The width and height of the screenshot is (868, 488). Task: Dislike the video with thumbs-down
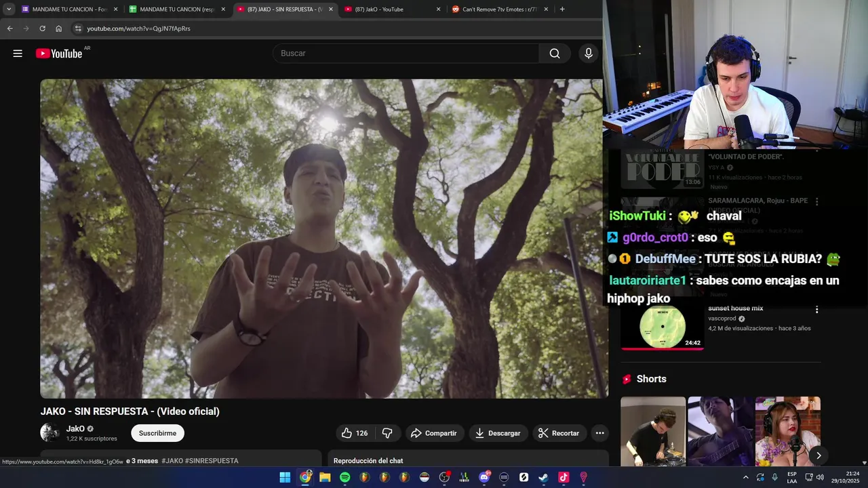pos(387,433)
